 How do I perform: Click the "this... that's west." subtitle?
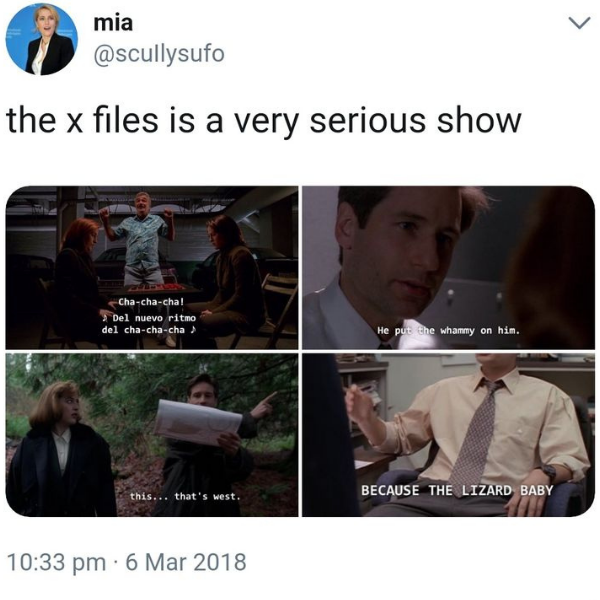[185, 497]
